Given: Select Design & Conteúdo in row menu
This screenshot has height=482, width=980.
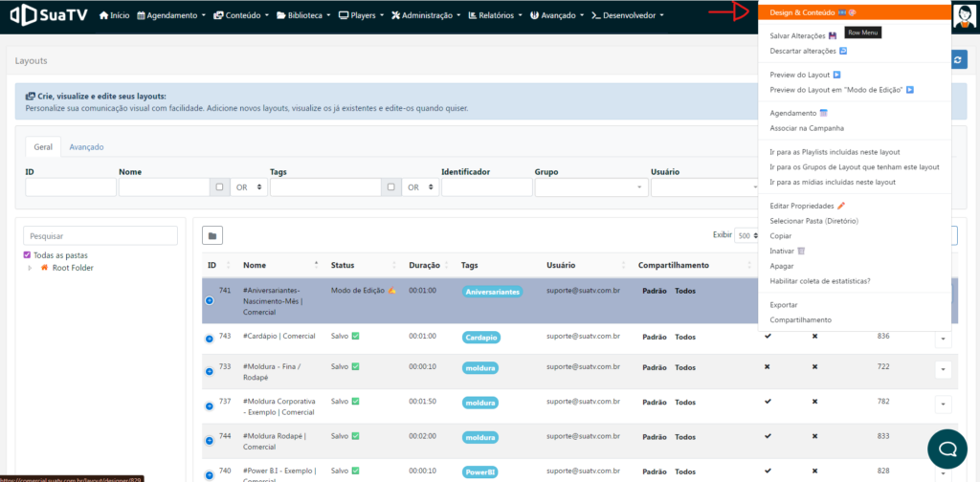Looking at the screenshot, I should pos(800,12).
